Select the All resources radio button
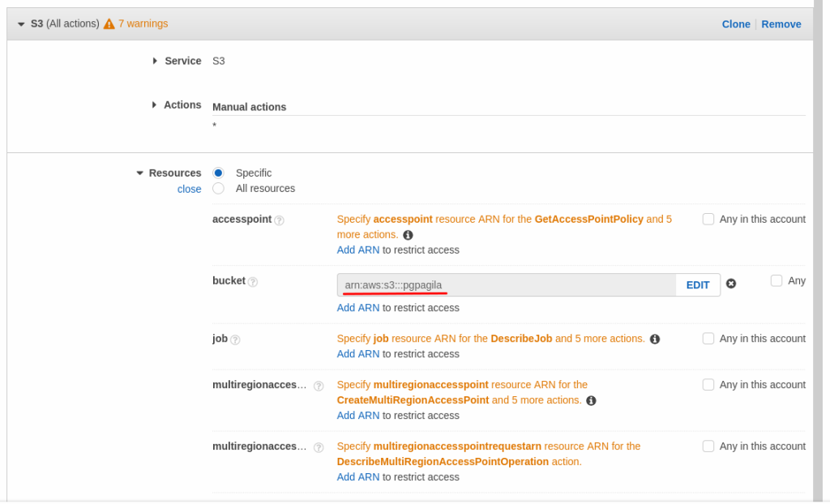The image size is (830, 504). pyautogui.click(x=218, y=188)
